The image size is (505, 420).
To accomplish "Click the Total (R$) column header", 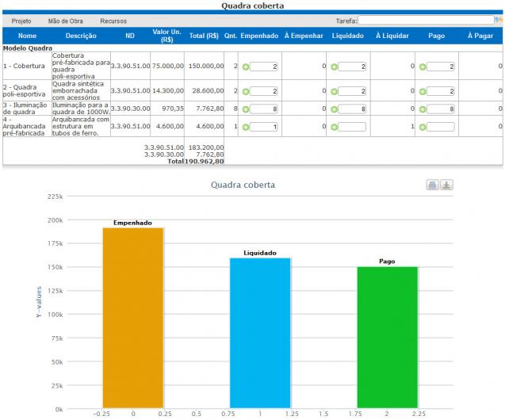I will coord(202,36).
